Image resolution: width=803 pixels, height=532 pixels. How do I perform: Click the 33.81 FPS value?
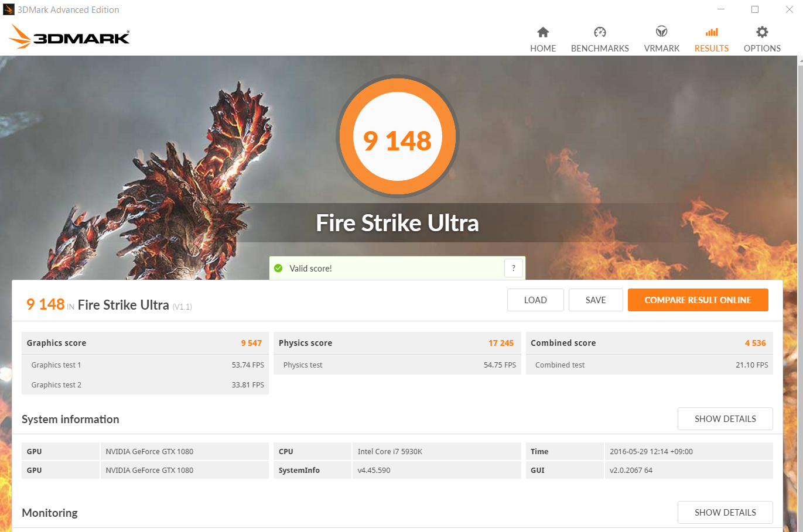click(x=248, y=385)
